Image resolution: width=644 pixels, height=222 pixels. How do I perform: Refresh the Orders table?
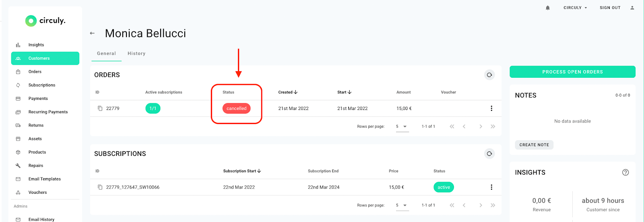point(489,75)
